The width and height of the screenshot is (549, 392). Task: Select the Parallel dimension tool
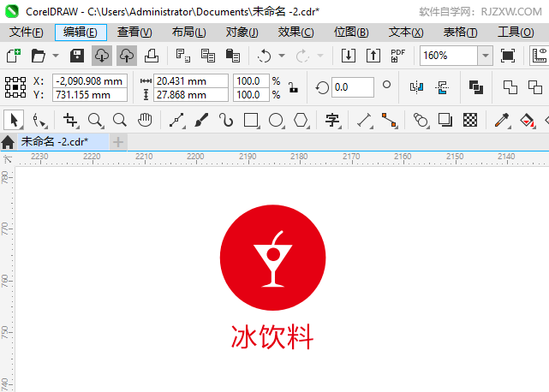[x=365, y=120]
